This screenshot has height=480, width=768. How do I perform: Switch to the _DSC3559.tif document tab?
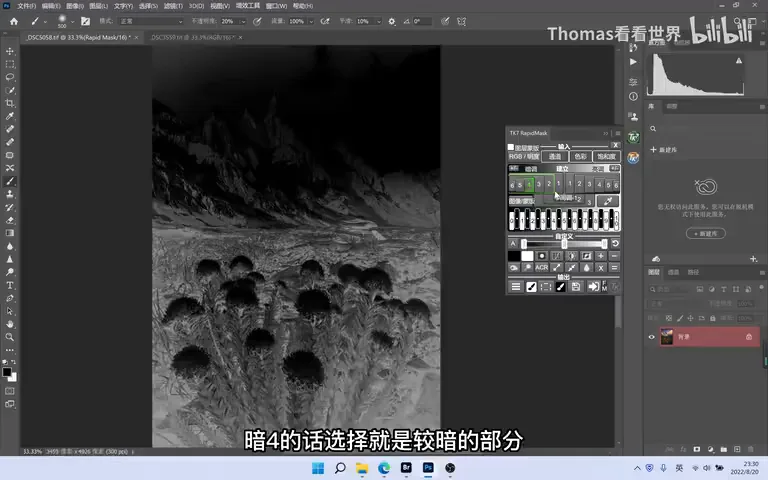(x=192, y=37)
